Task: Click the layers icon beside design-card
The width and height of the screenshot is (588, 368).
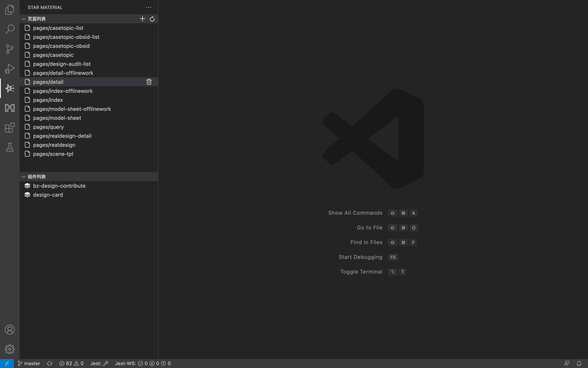Action: 27,195
